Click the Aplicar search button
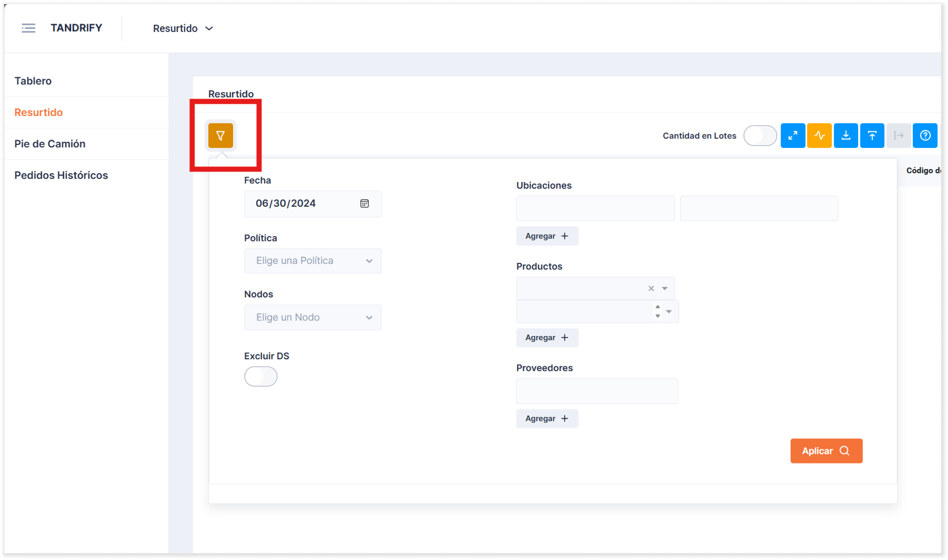The width and height of the screenshot is (948, 560). [826, 451]
